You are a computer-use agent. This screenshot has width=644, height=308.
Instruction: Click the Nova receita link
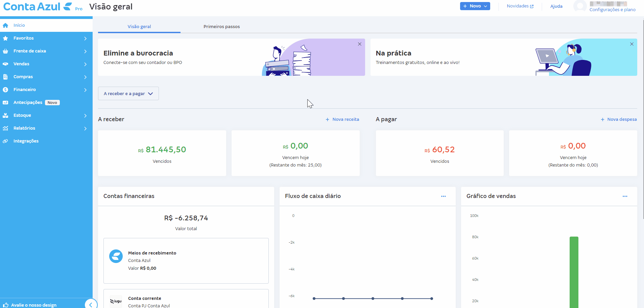(x=342, y=119)
